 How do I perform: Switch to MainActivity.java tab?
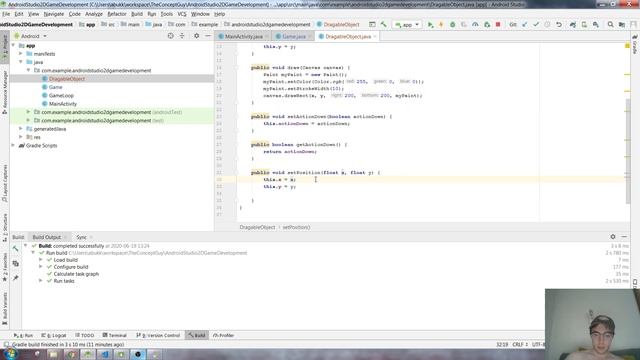click(x=243, y=36)
